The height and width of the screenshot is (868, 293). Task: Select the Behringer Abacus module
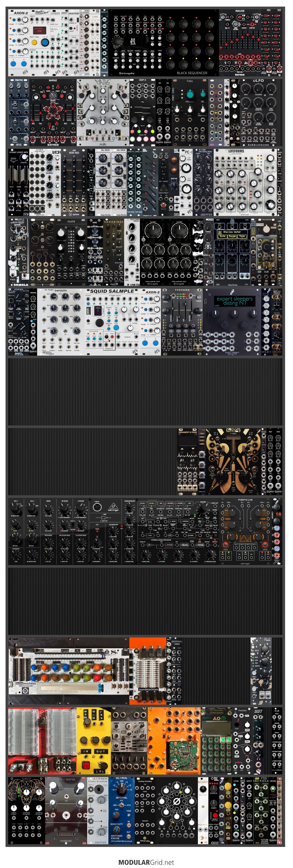point(245,531)
